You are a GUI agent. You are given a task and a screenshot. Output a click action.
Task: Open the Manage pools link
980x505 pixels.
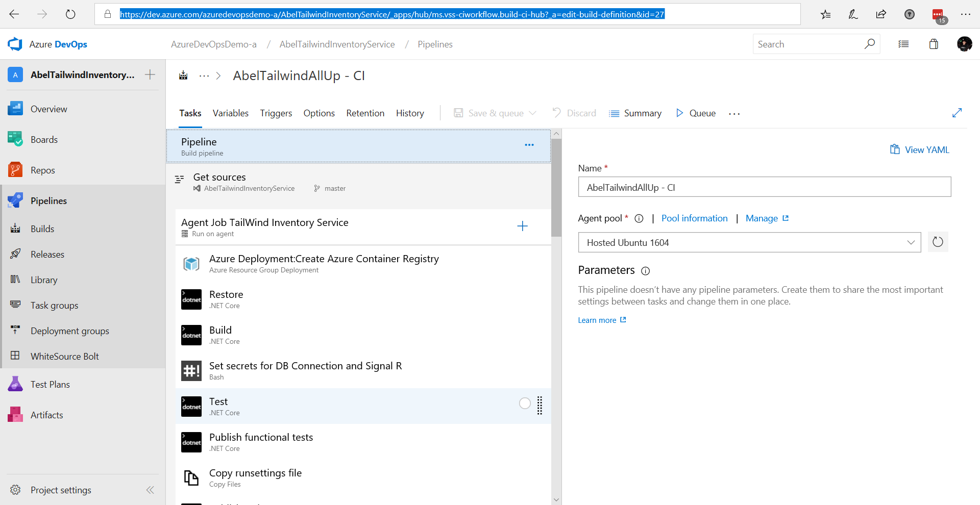pos(767,218)
